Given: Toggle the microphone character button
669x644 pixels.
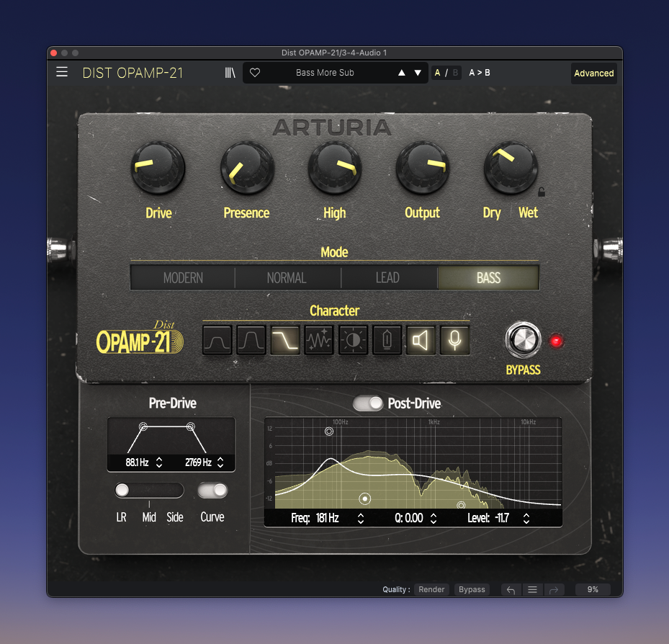Looking at the screenshot, I should pos(455,340).
